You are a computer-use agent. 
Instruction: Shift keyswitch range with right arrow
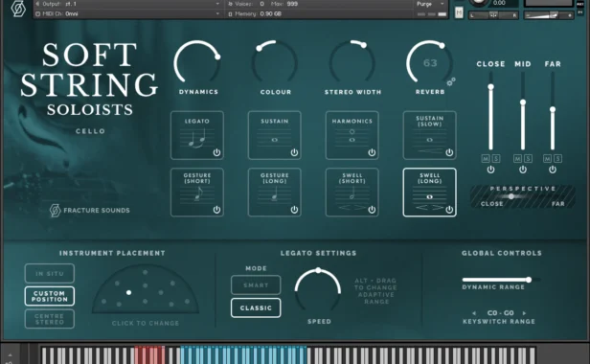[524, 313]
